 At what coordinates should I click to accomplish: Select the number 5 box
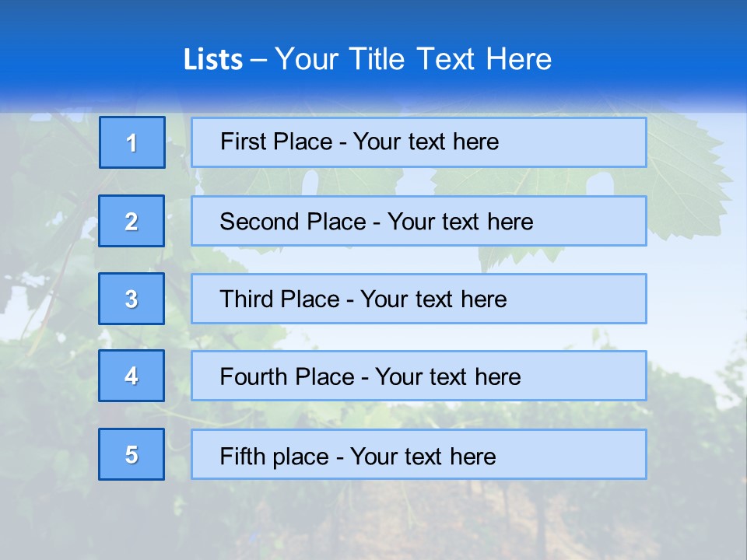132,454
